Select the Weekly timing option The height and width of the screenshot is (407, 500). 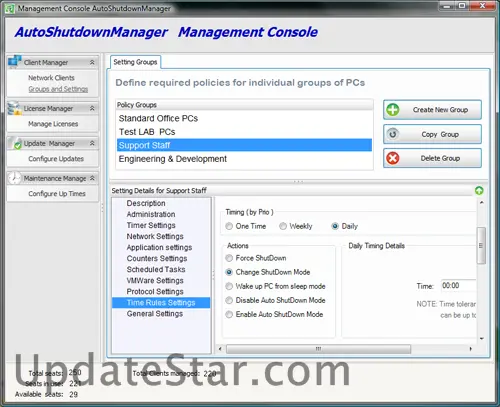(283, 226)
